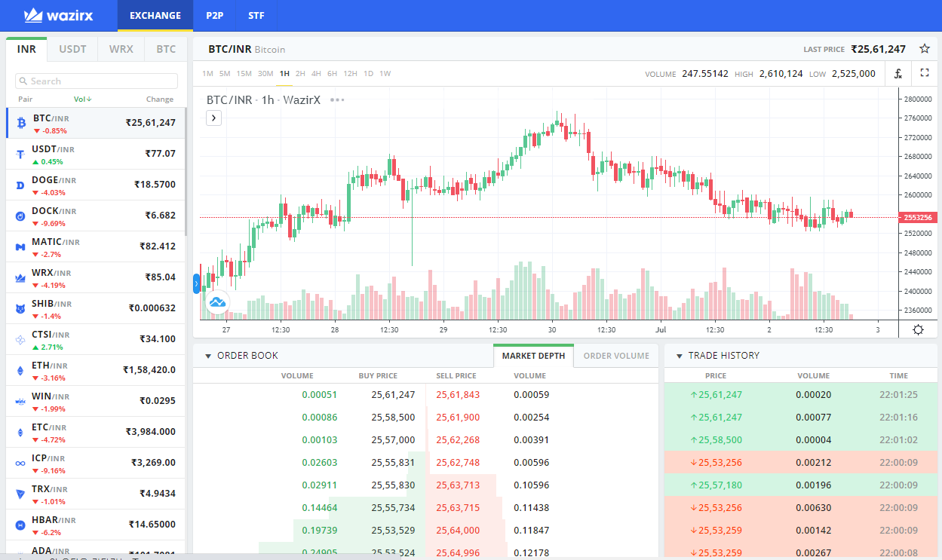Sort pairs by Vol column
This screenshot has height=560, width=942.
[x=83, y=99]
